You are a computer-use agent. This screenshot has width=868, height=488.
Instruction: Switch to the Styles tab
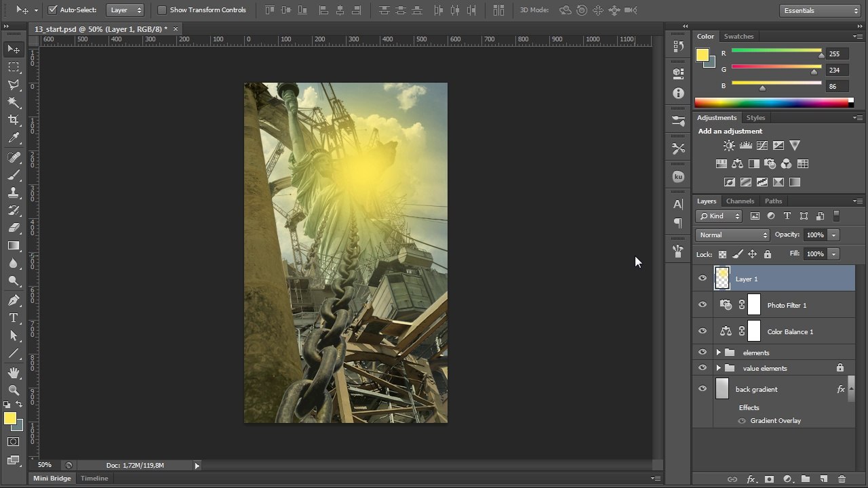pos(755,118)
